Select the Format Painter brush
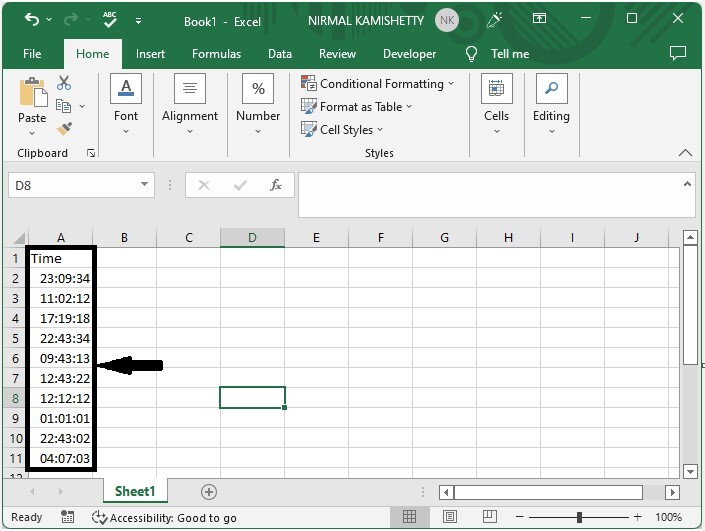Image resolution: width=705 pixels, height=531 pixels. click(64, 129)
